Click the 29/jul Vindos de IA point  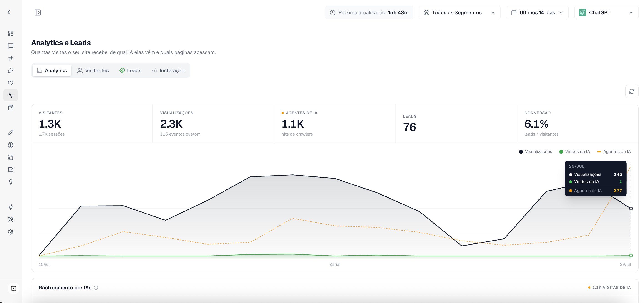pos(631,256)
